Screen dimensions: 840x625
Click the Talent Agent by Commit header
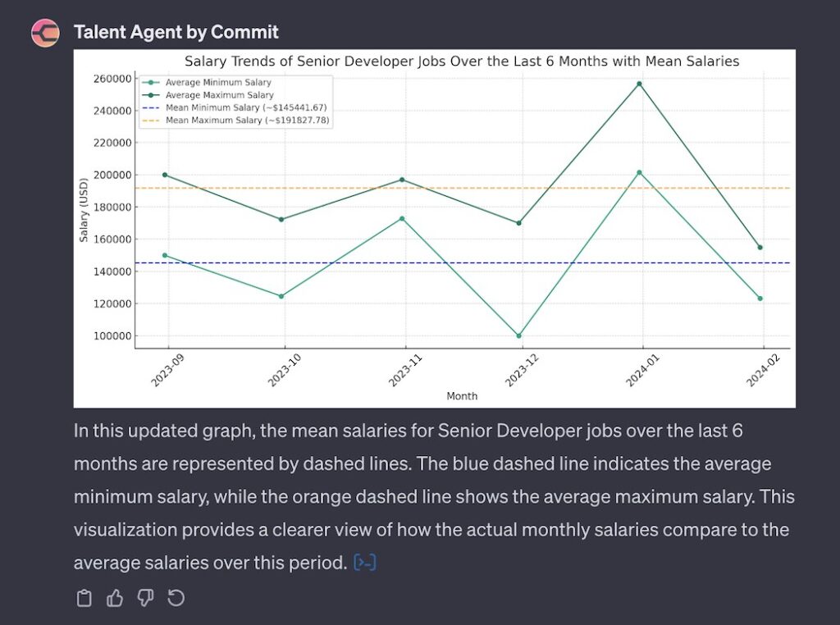pyautogui.click(x=176, y=32)
